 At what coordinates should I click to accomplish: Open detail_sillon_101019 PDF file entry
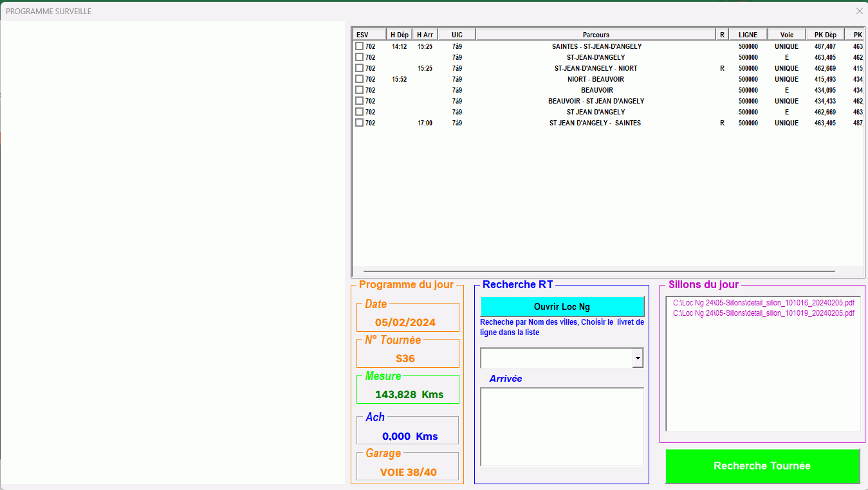(763, 313)
